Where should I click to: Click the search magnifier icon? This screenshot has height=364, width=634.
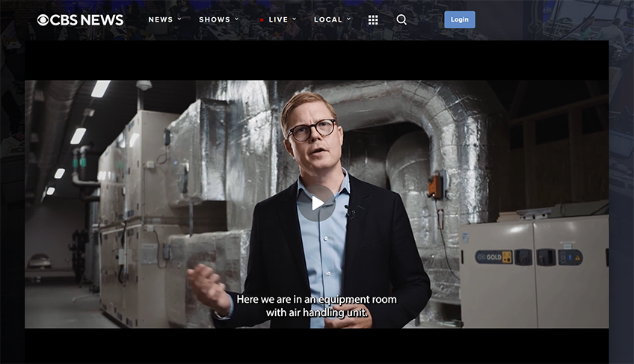click(401, 19)
